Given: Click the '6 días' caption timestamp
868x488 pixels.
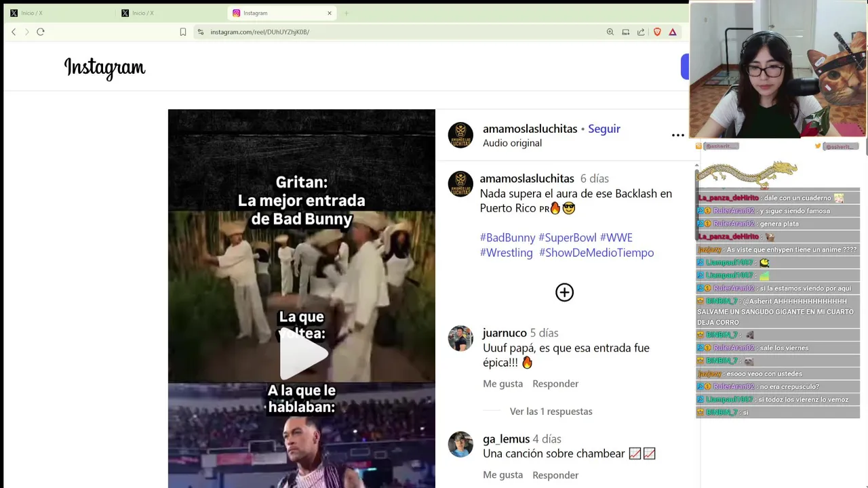Looking at the screenshot, I should 594,178.
